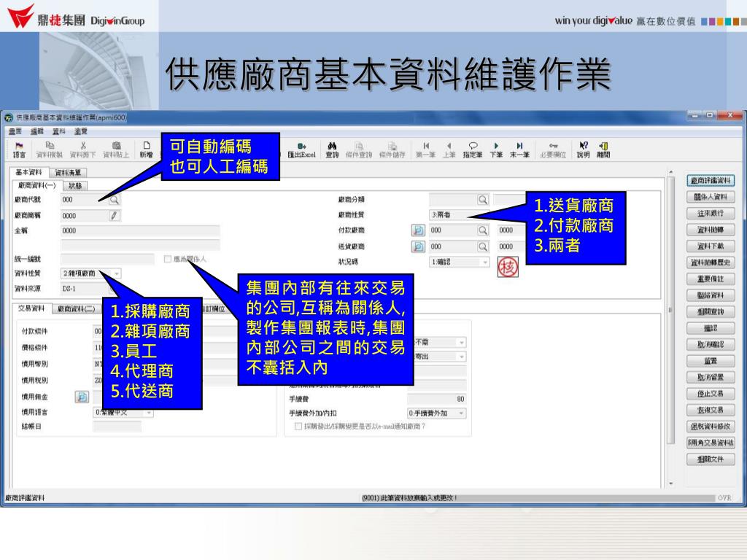747x560 pixels.
Task: Expand the 手續費外加/內扣 dropdown
Action: click(461, 413)
